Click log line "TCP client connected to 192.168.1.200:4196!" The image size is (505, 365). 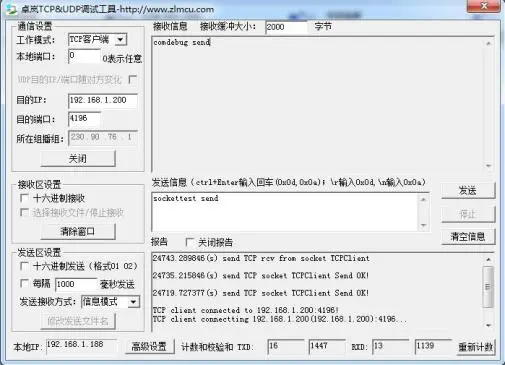(x=246, y=310)
